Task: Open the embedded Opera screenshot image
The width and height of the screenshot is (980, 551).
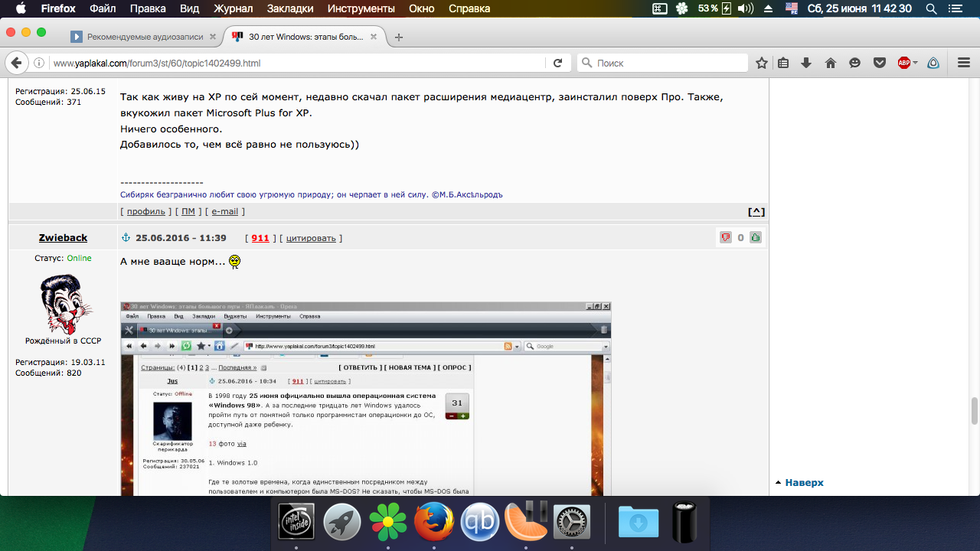Action: tap(366, 398)
